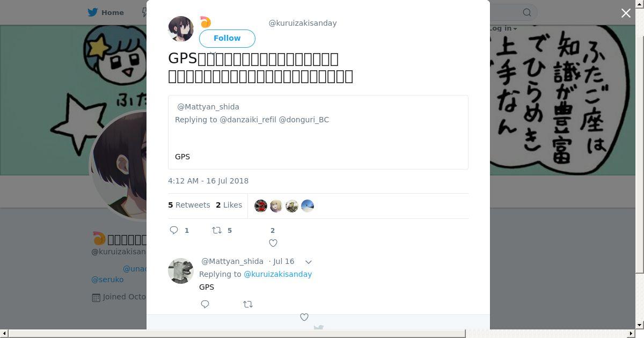Click the search magnifier icon
This screenshot has height=338, width=644.
tap(527, 12)
